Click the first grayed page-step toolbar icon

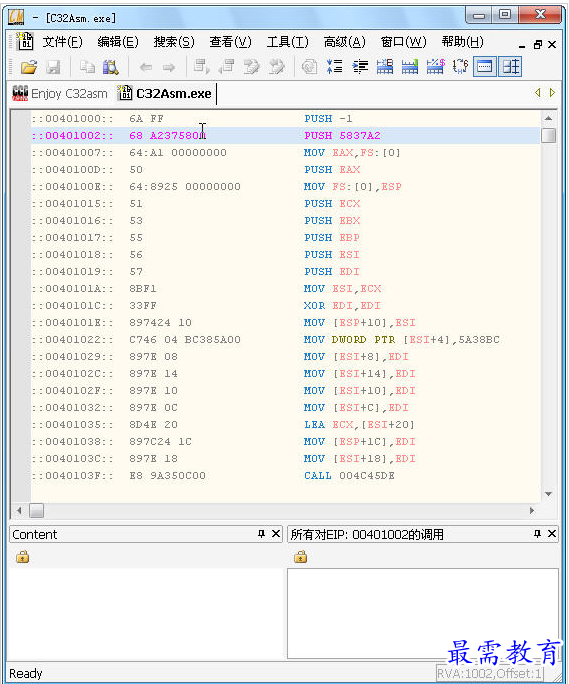202,67
